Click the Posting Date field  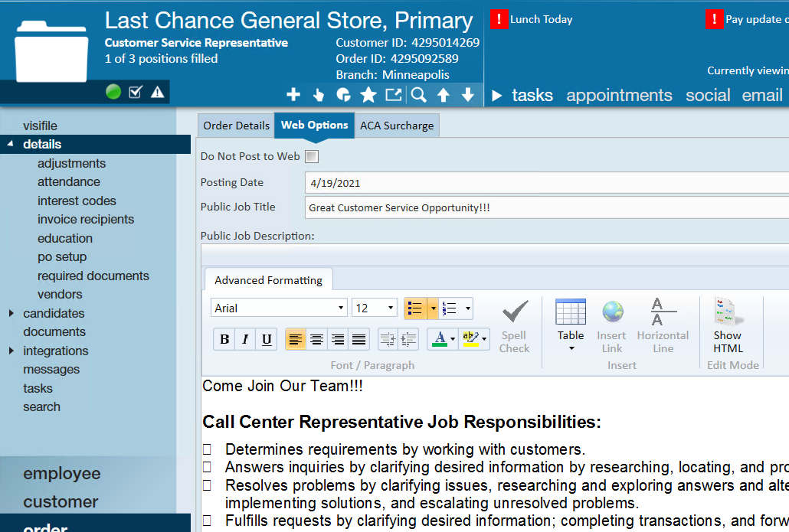click(x=546, y=182)
